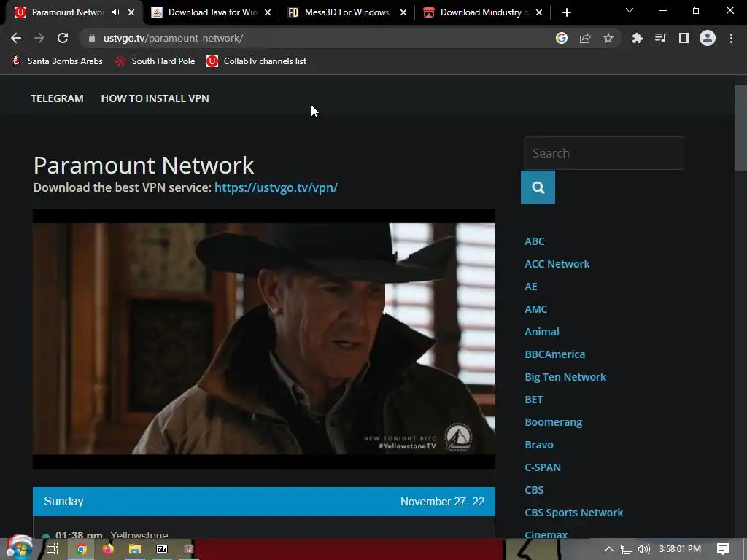Viewport: 747px width, 560px height.
Task: Open the BBCAmerica channel link
Action: click(x=554, y=354)
